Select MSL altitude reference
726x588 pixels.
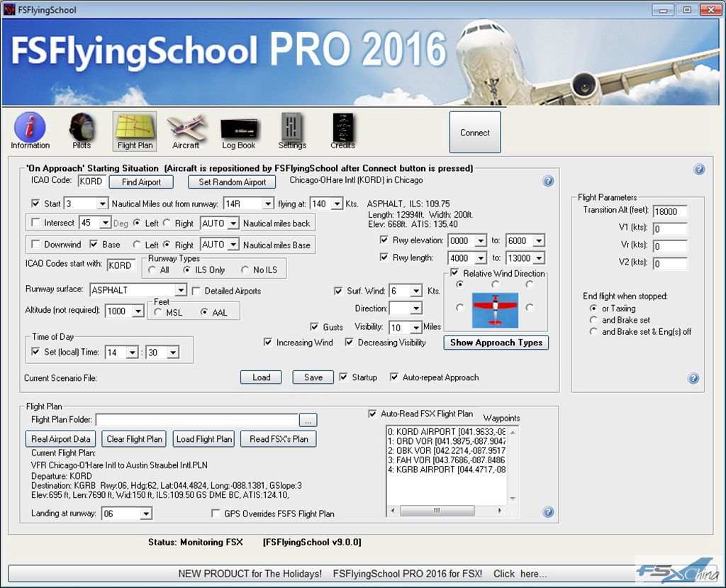[158, 312]
